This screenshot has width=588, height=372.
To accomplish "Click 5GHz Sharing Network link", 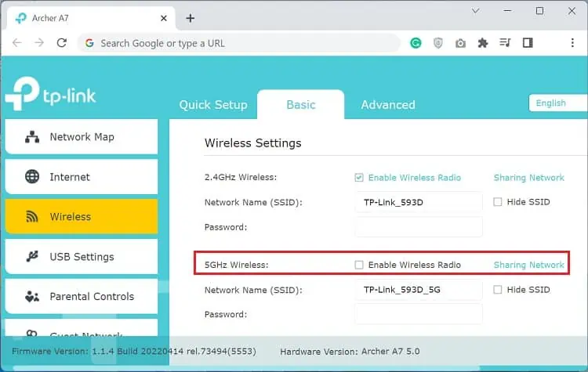I will [528, 265].
